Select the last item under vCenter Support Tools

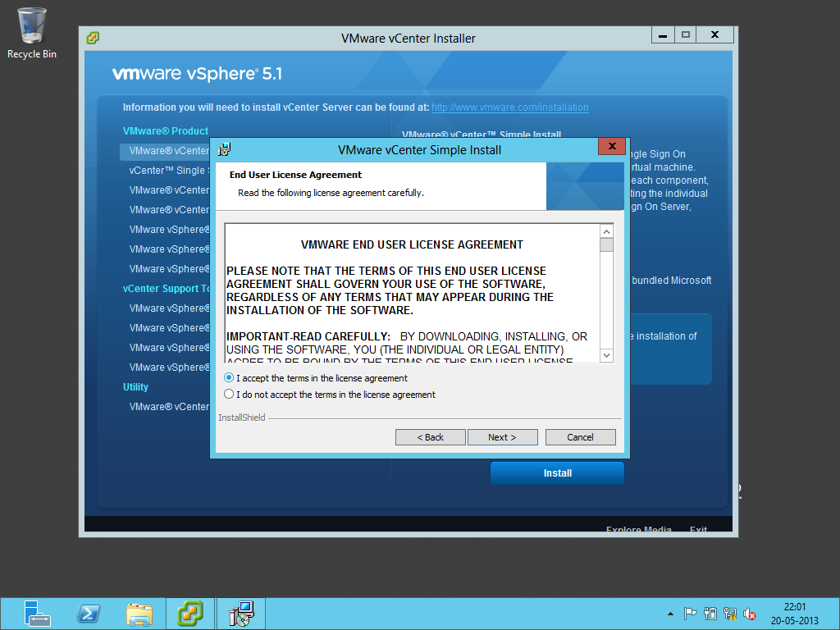click(169, 367)
